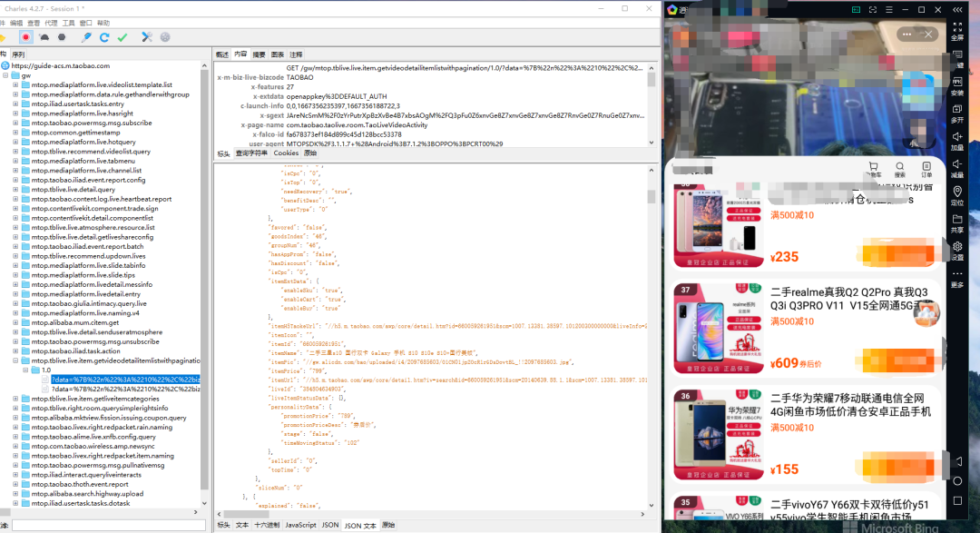Click the emulator circle Home navigation icon

coord(957,481)
